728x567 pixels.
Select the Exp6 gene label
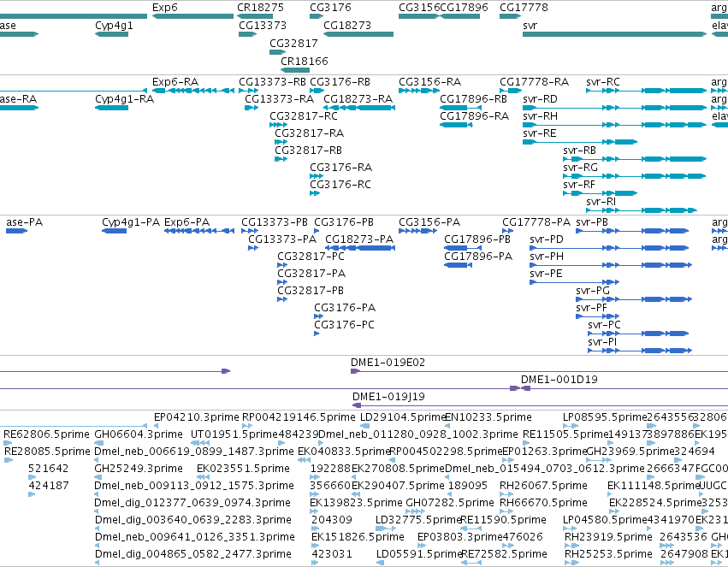click(x=165, y=8)
